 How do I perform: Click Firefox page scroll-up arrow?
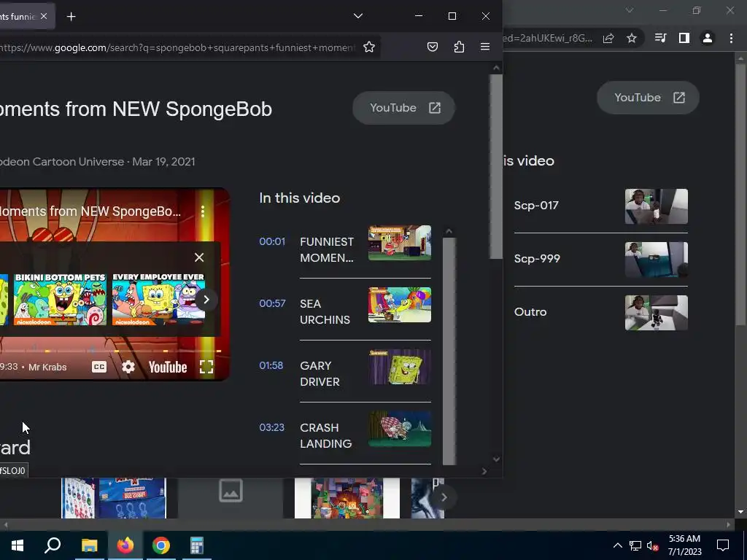(496, 68)
